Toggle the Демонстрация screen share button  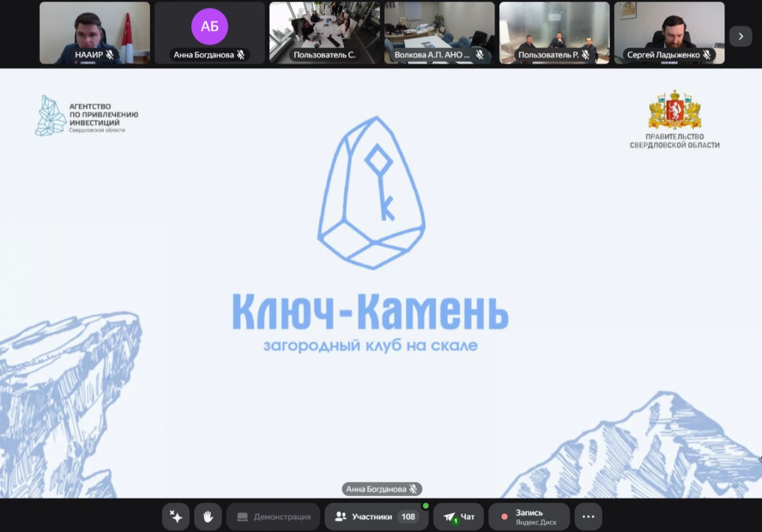tap(274, 517)
